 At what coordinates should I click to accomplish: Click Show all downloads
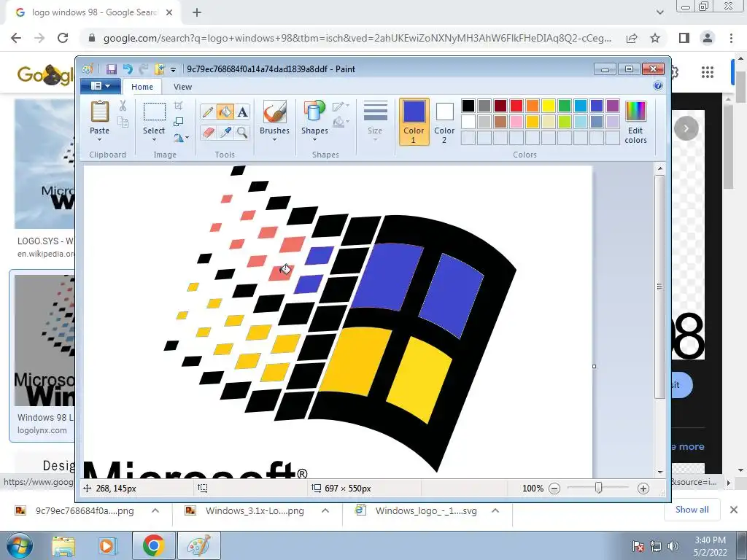[692, 510]
